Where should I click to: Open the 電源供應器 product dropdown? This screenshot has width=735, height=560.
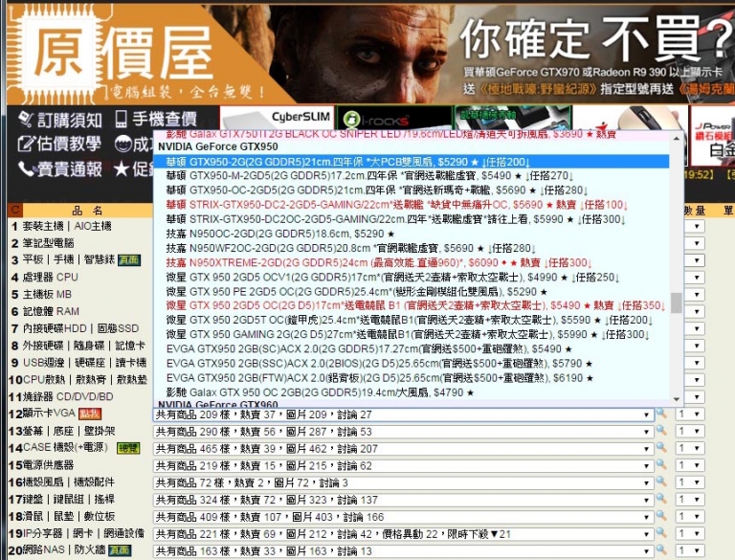coord(403,466)
